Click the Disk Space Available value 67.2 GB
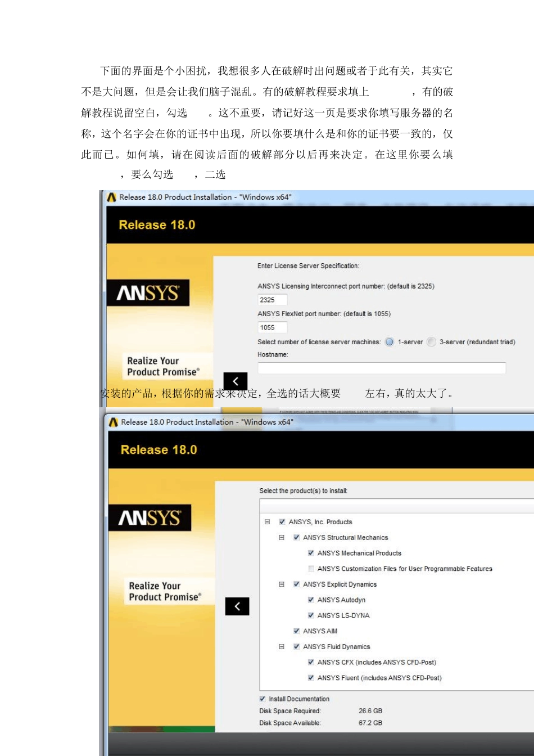The width and height of the screenshot is (534, 756). (x=370, y=723)
